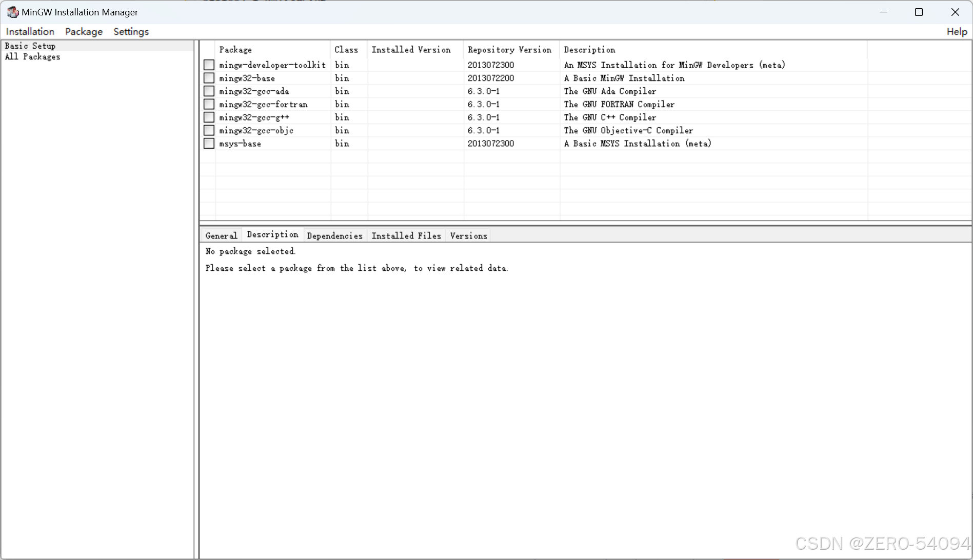Open the Package menu

click(84, 31)
